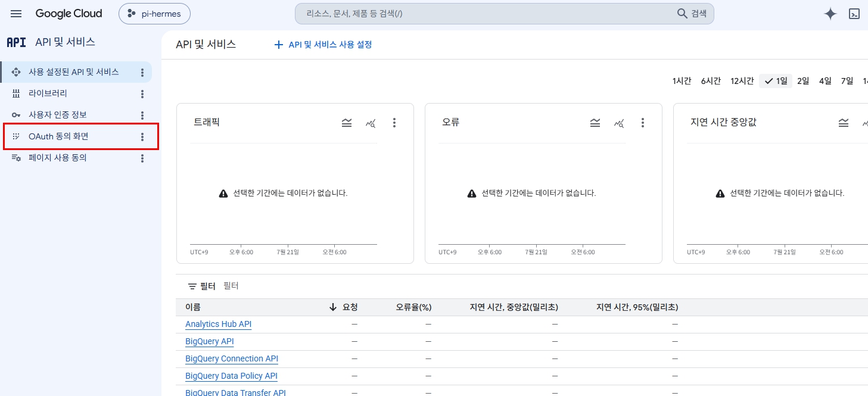The image size is (868, 396).
Task: Click the enabled APIs sidebar icon
Action: (x=16, y=72)
